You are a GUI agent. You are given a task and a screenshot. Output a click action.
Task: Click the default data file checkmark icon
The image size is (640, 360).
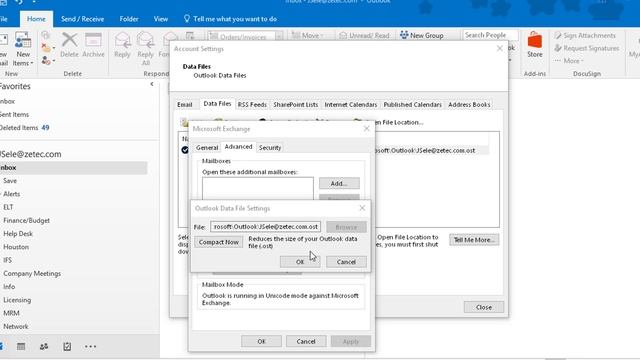tap(185, 150)
